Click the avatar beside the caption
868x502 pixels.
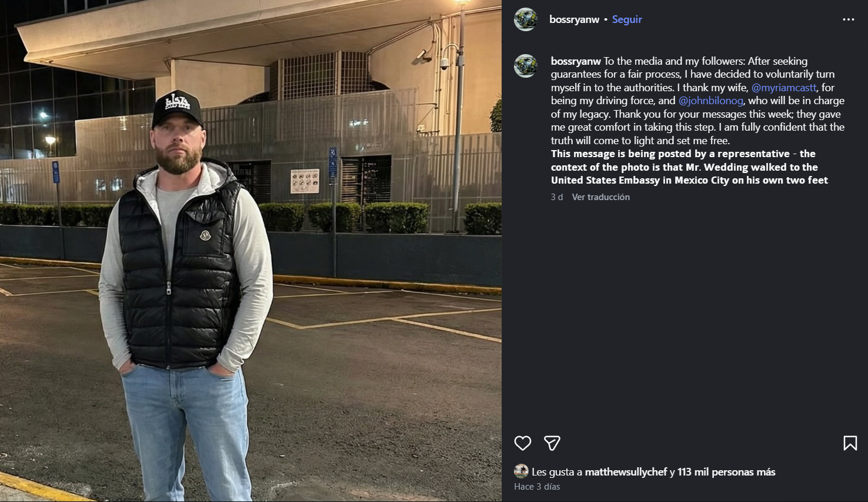pyautogui.click(x=526, y=66)
